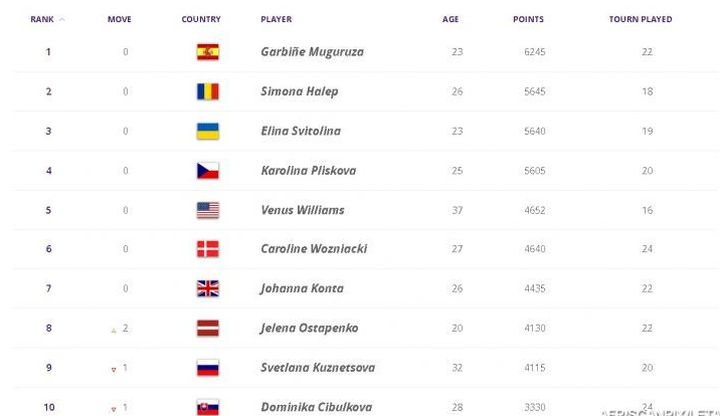
Task: Click the Ukraine flag icon
Action: pos(208,131)
